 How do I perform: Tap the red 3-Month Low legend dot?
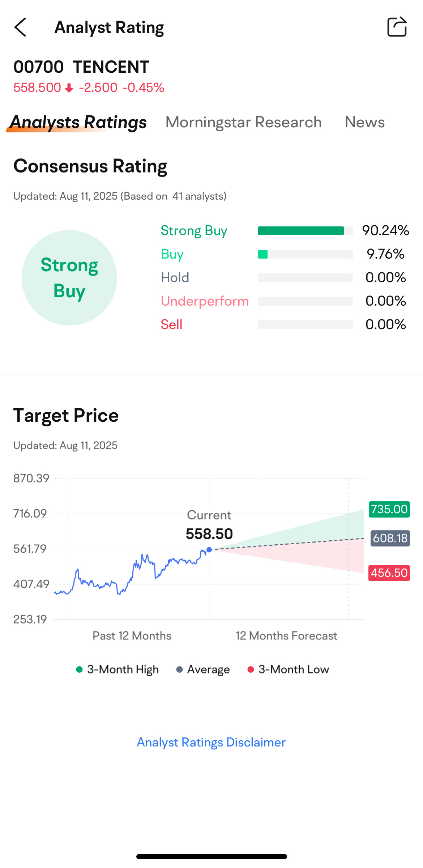(x=251, y=669)
